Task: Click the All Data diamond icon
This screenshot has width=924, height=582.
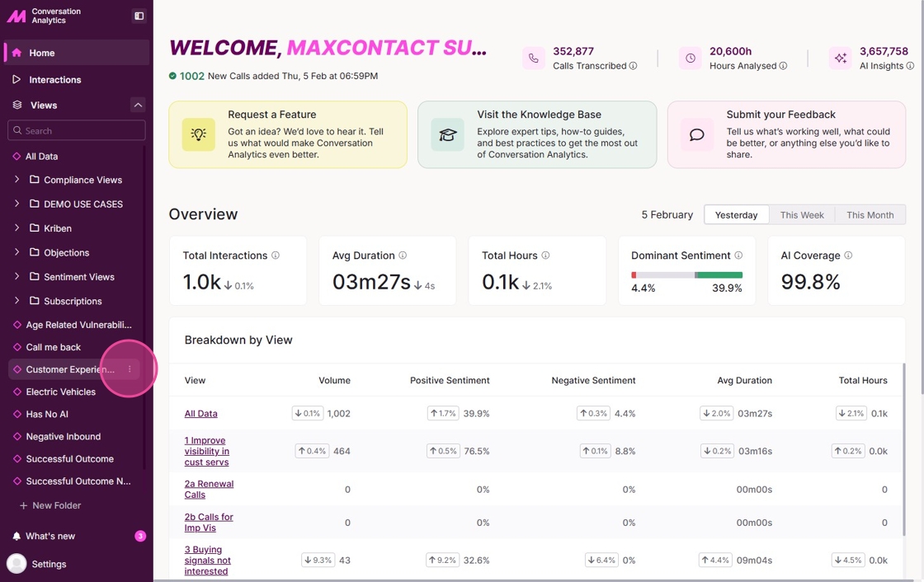Action: [17, 156]
